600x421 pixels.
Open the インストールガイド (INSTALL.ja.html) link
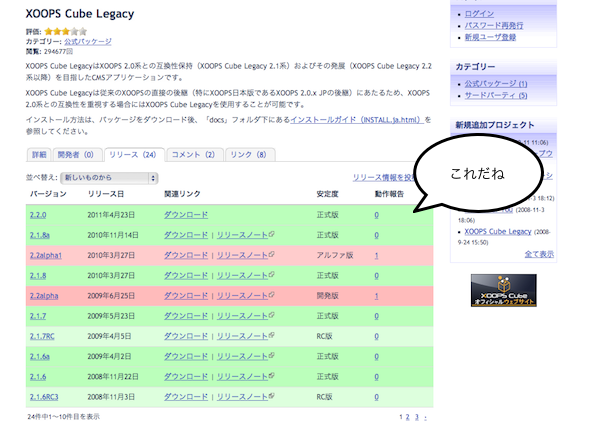pos(357,120)
